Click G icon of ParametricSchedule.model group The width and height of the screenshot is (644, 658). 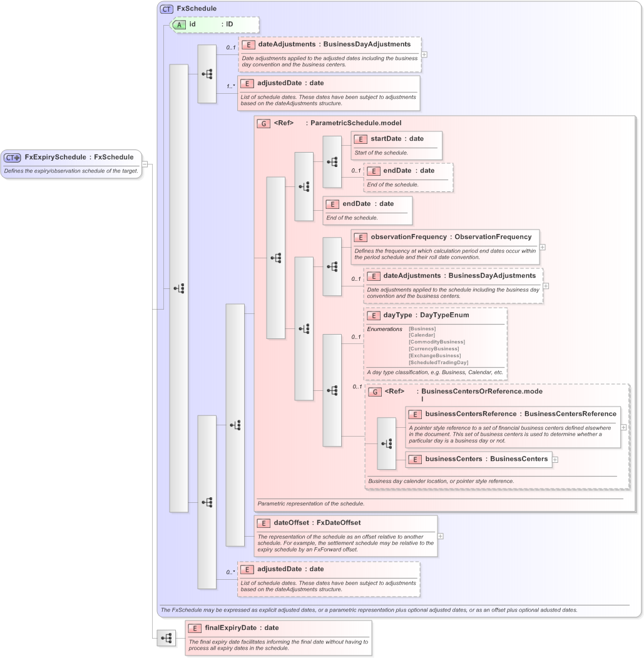pos(263,124)
